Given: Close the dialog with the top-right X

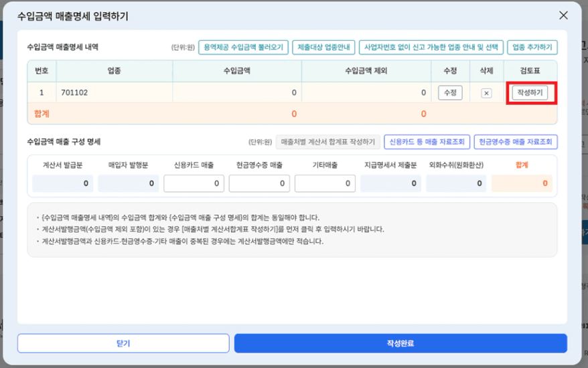Looking at the screenshot, I should [x=563, y=15].
